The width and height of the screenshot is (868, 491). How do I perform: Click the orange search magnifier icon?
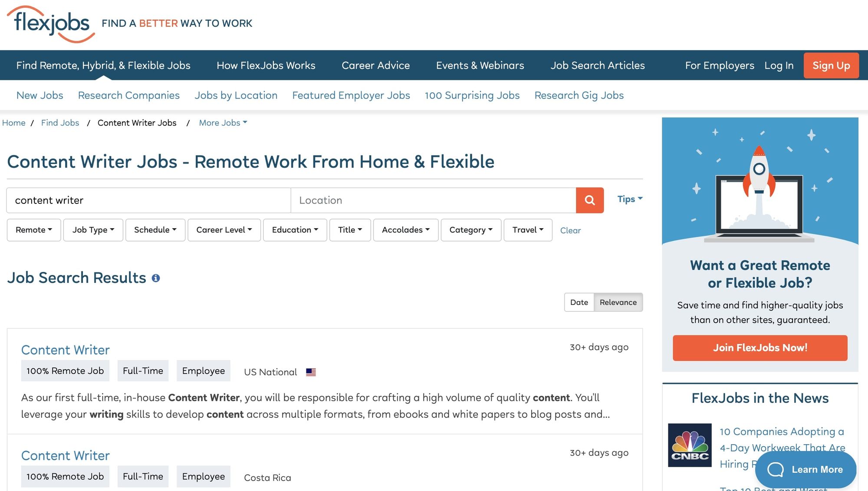[589, 200]
